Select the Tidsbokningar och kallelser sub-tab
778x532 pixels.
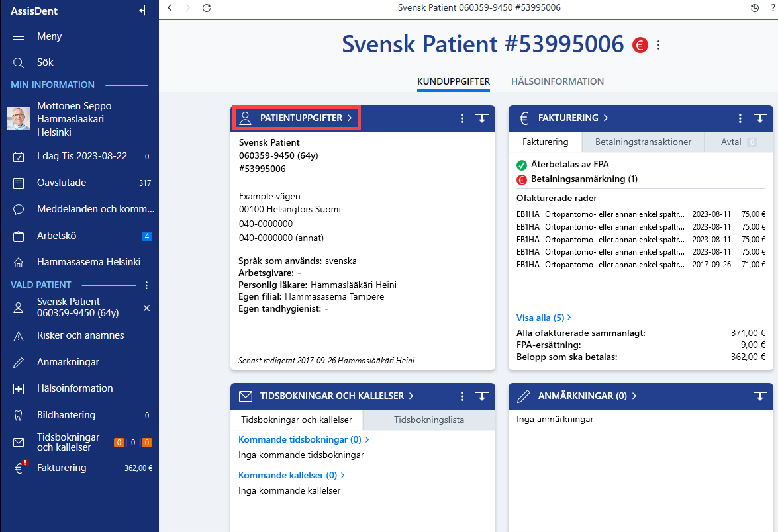[x=296, y=420]
